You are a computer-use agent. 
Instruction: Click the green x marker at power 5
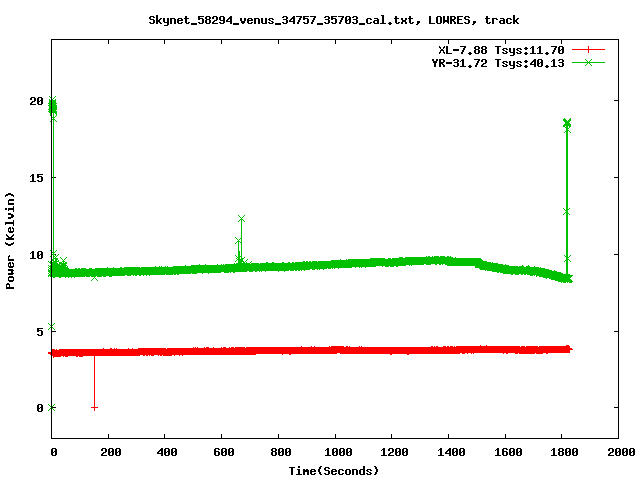click(x=51, y=327)
